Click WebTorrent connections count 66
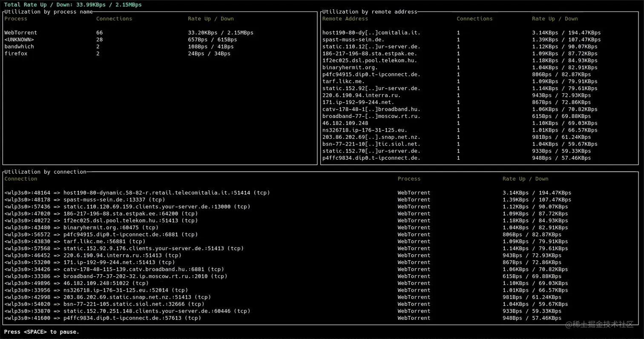Viewport: 644px width, 339px height. 99,33
